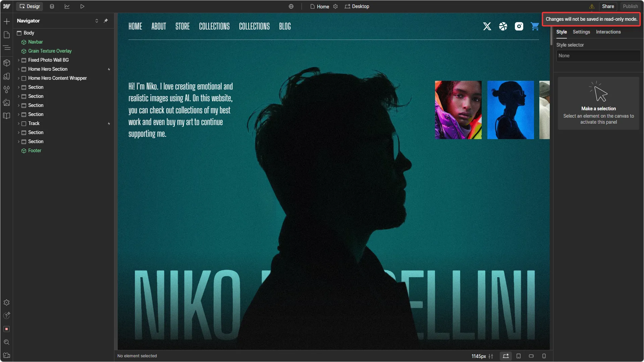Viewport: 644px width, 362px height.
Task: Click the Instagram icon on canvas
Action: (519, 26)
